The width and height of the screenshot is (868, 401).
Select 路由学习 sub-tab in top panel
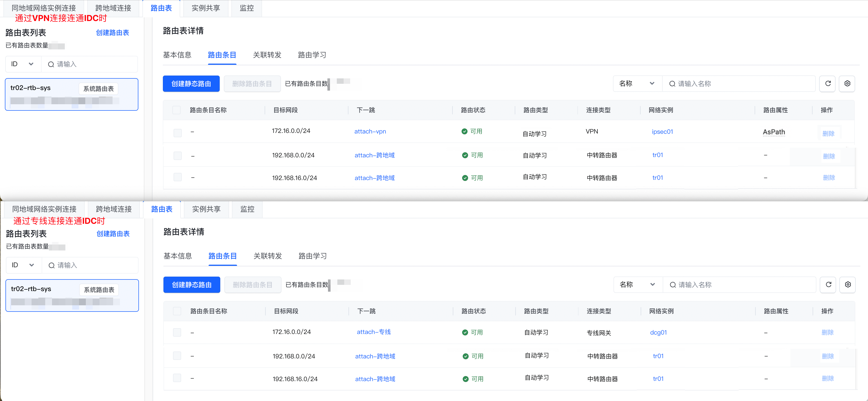click(312, 55)
